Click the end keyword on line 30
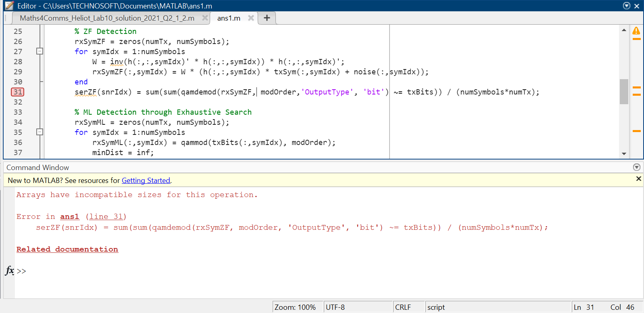The height and width of the screenshot is (313, 644). (81, 82)
